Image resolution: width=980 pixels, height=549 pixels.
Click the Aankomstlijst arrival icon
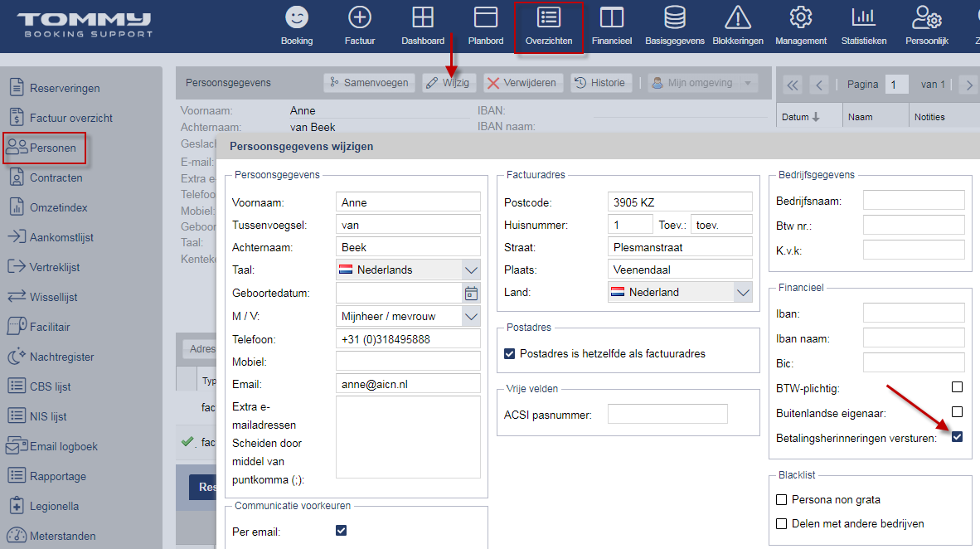17,236
